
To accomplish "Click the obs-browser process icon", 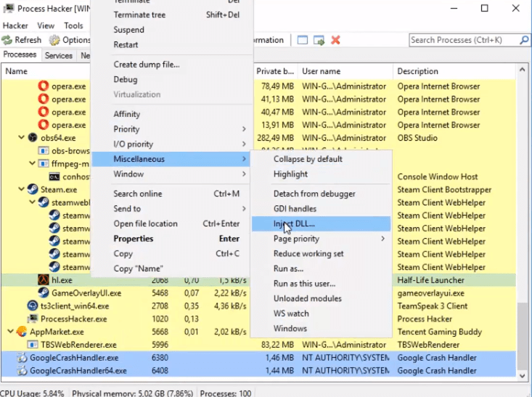I will pos(44,151).
